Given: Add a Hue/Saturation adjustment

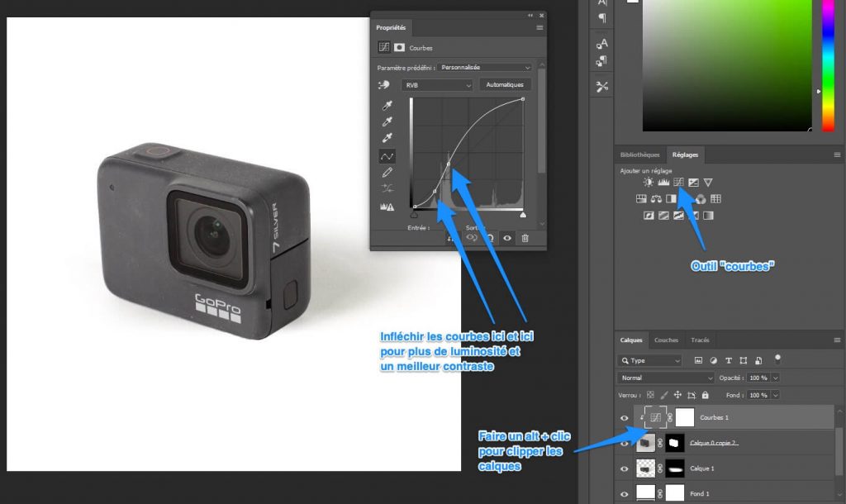Looking at the screenshot, I should click(641, 198).
